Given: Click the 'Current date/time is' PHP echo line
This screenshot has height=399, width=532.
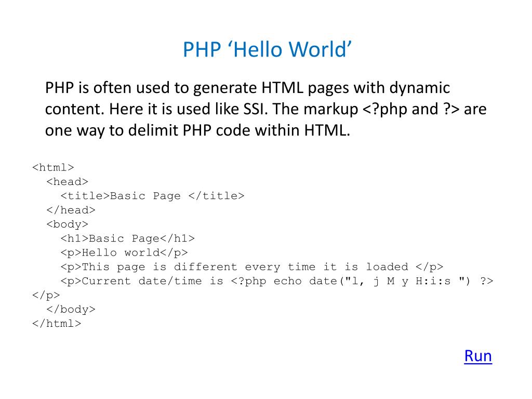Looking at the screenshot, I should [x=277, y=281].
